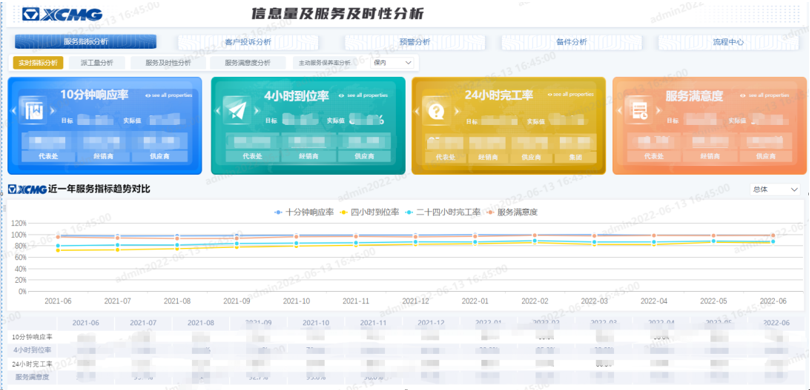Viewport: 810px width, 390px height.
Task: Click the 近一年服务指标趋势对比 section title
Action: point(99,190)
